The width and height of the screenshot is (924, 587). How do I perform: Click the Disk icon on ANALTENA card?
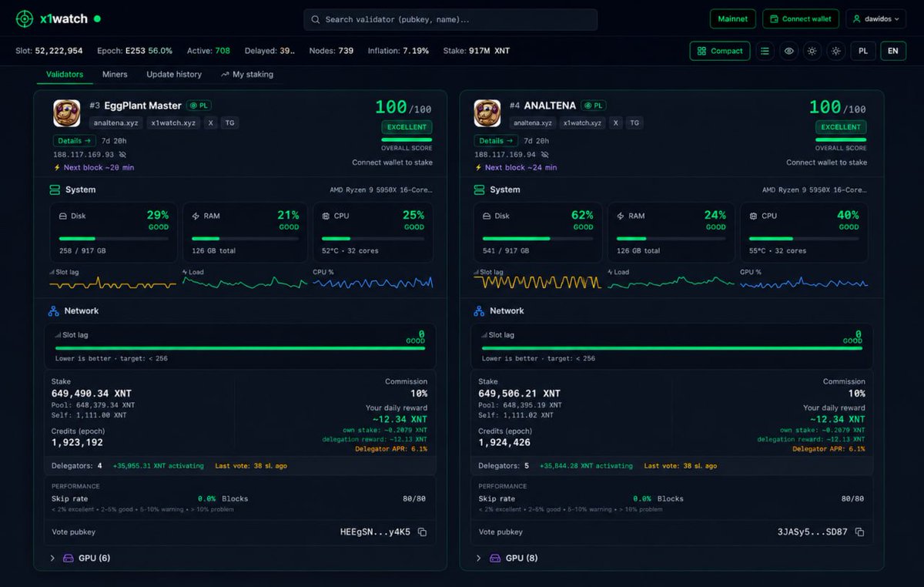(488, 216)
